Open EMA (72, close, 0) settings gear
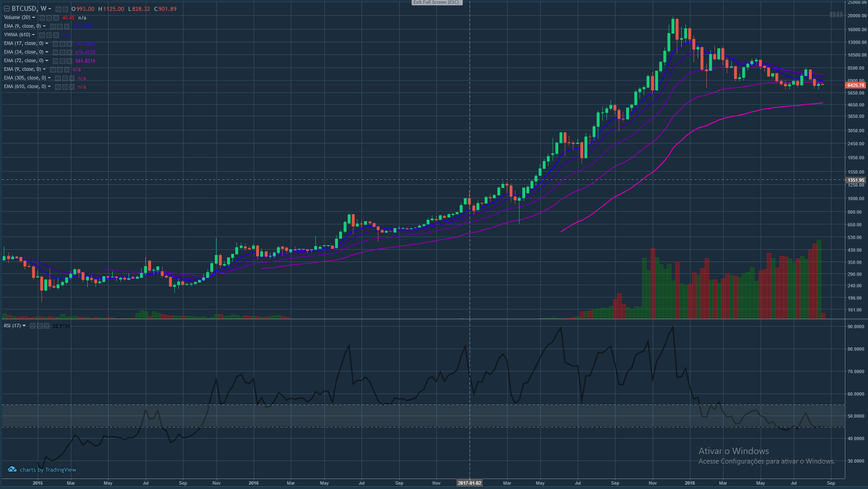The image size is (868, 489). [62, 61]
